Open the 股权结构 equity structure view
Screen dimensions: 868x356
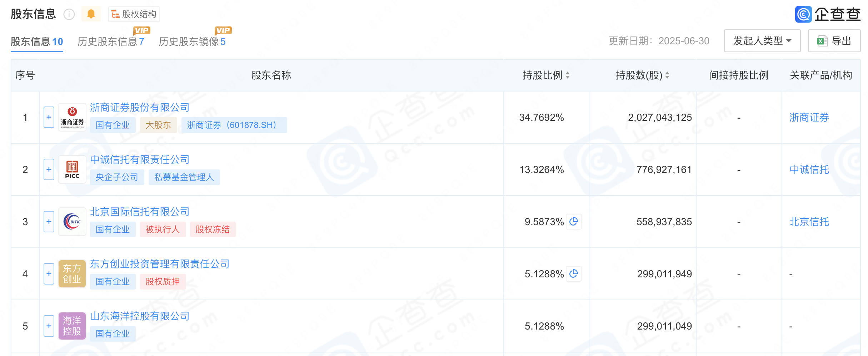tap(134, 14)
